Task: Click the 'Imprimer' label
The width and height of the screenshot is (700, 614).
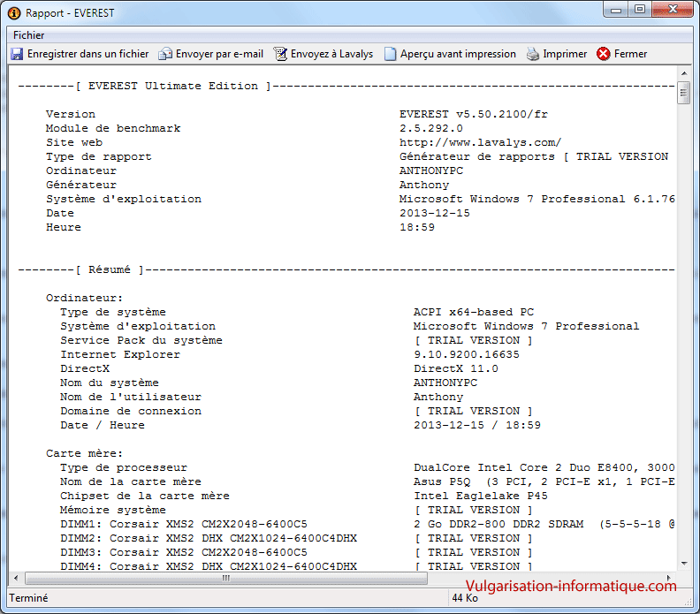Action: 565,54
